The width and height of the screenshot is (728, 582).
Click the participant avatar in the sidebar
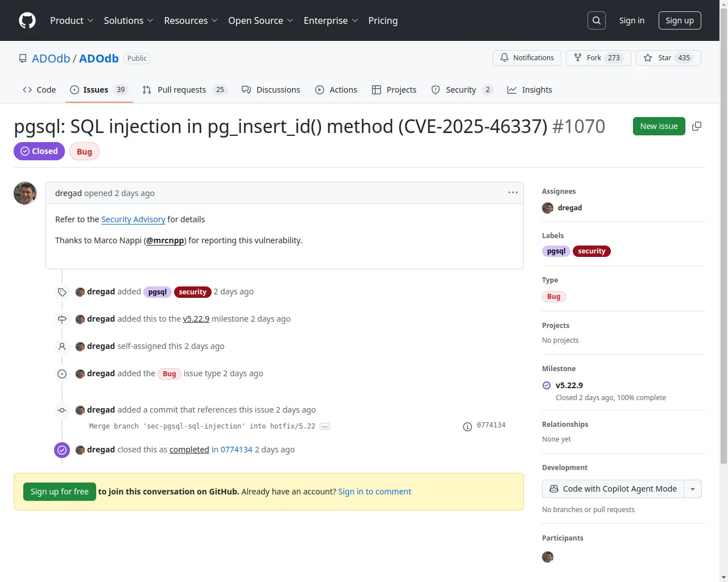pyautogui.click(x=548, y=557)
